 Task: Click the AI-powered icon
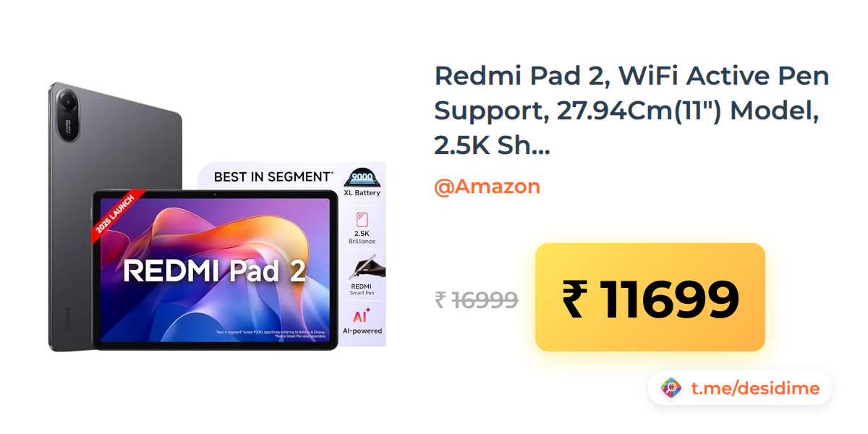click(362, 321)
